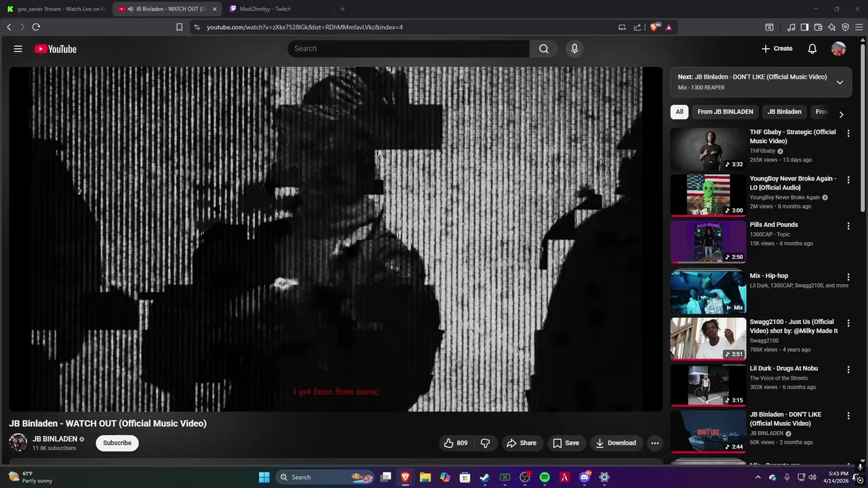This screenshot has width=868, height=488.
Task: Open options for Pills And Pounds
Action: 848,226
